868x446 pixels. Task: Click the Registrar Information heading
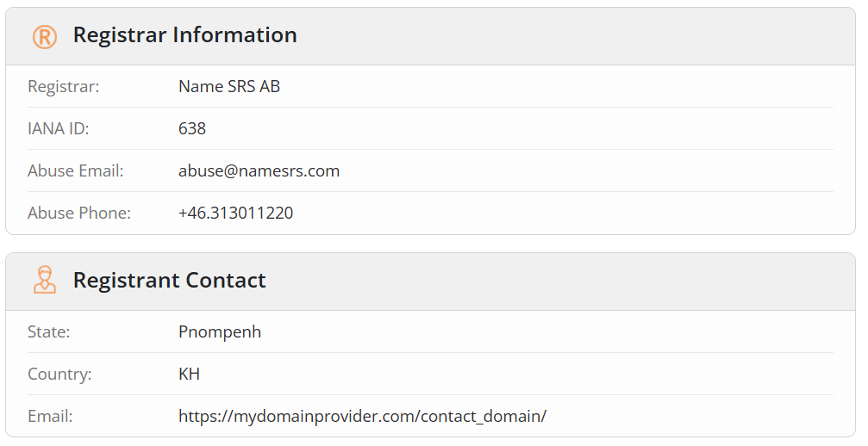pyautogui.click(x=185, y=34)
